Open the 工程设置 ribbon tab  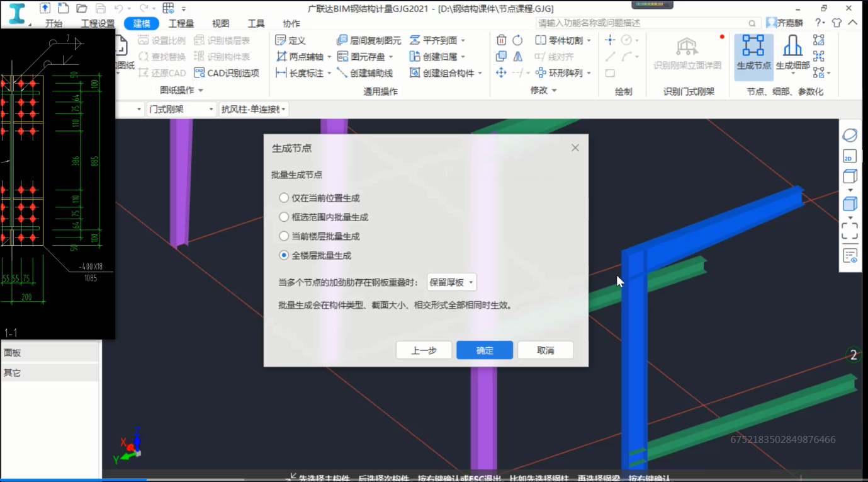click(98, 23)
